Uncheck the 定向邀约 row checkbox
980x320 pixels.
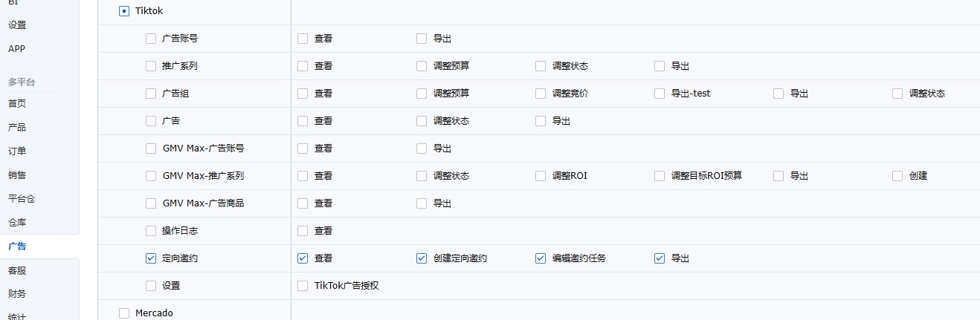pyautogui.click(x=151, y=258)
